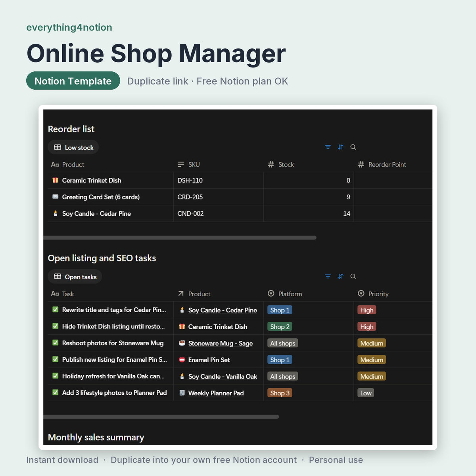Open the Product column header in Reorder list
The height and width of the screenshot is (476, 476).
click(x=67, y=164)
